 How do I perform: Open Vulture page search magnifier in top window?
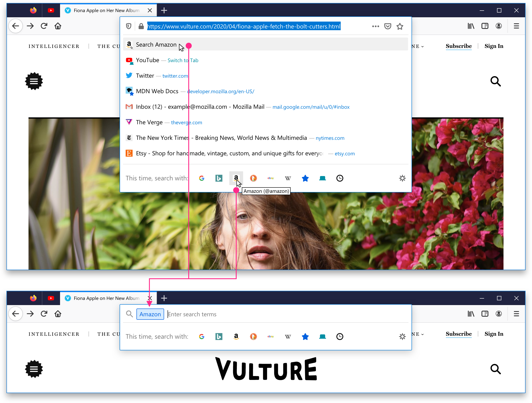[496, 82]
